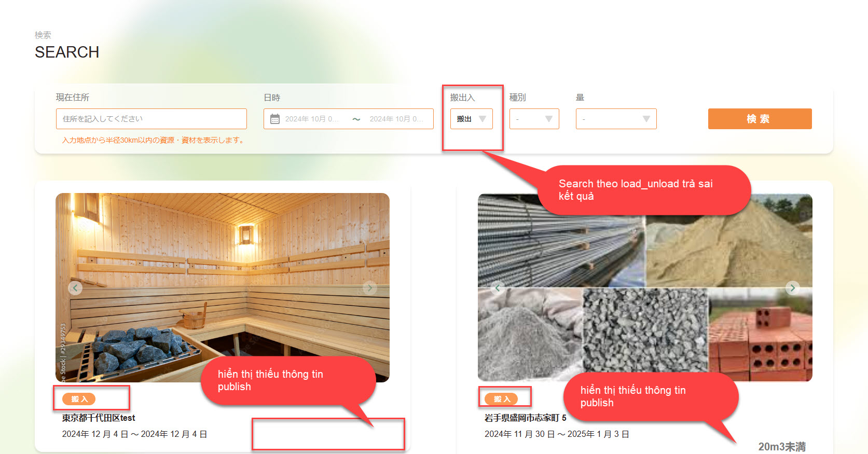The image size is (868, 454).
Task: Click the 2024年 12 月 4 日 date range text
Action: tap(134, 434)
